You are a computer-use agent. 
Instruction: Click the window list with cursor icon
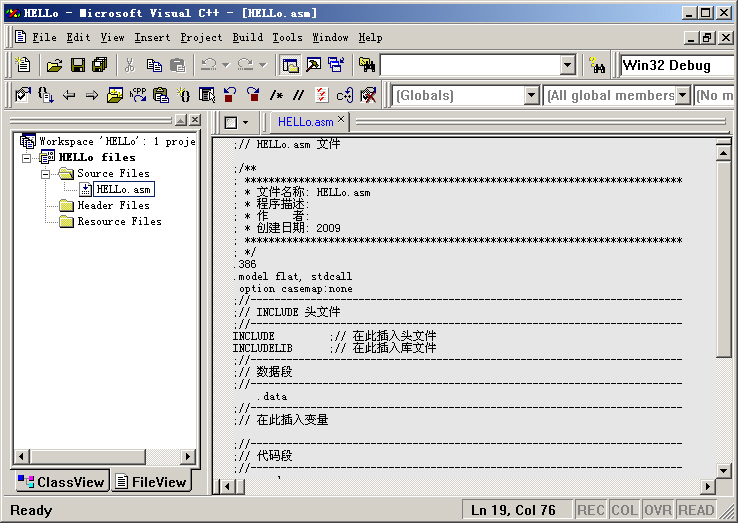click(x=207, y=95)
